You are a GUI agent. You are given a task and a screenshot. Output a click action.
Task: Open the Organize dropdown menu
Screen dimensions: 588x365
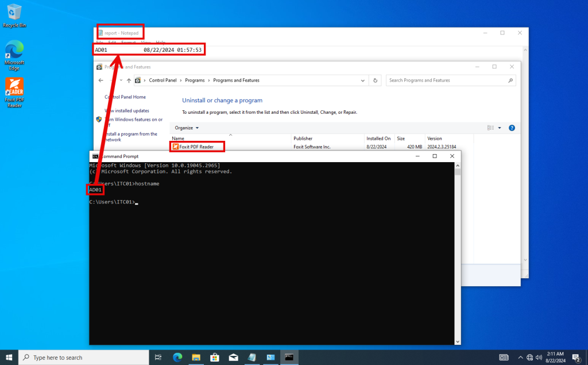[x=185, y=128]
